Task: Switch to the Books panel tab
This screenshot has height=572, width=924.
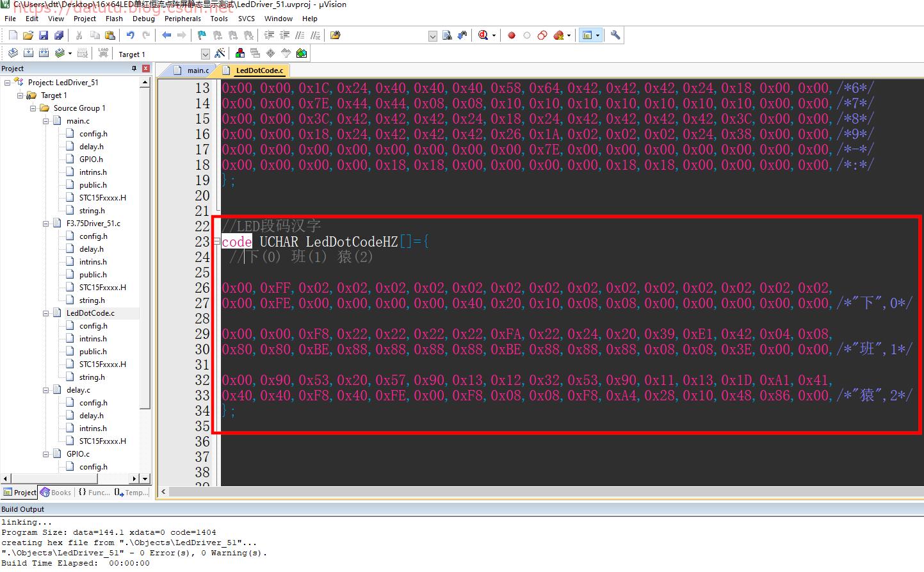Action: (56, 493)
